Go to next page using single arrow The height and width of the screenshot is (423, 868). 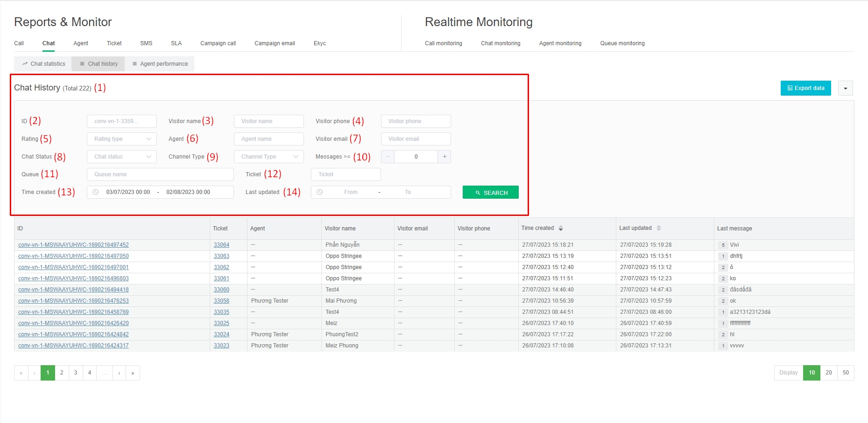pos(120,373)
